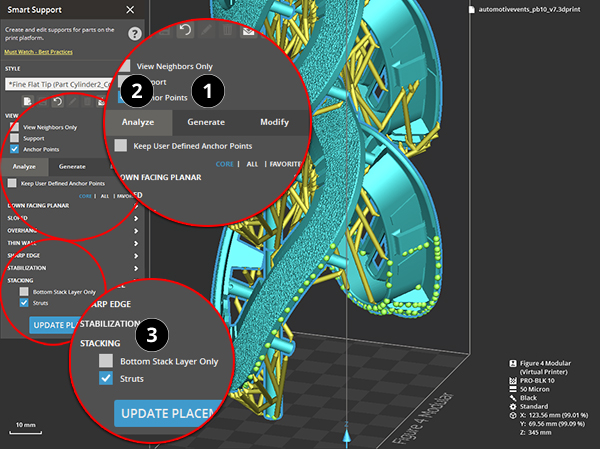Expand the OVERHANG section arrow
The width and height of the screenshot is (600, 449).
(135, 229)
